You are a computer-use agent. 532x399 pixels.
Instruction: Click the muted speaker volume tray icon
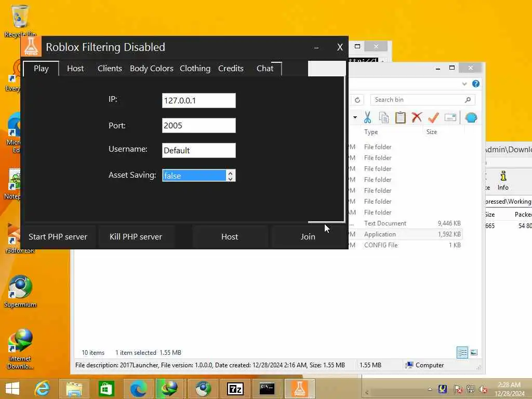coord(483,389)
